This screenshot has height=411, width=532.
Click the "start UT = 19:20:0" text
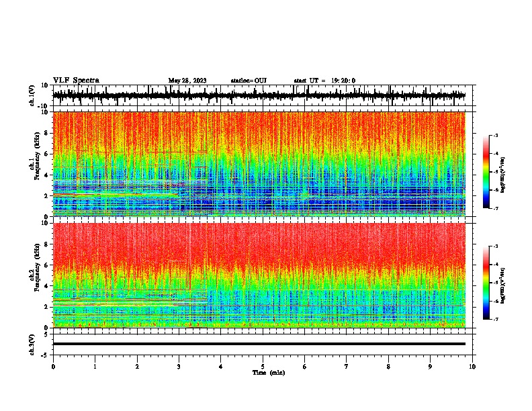[x=324, y=81]
